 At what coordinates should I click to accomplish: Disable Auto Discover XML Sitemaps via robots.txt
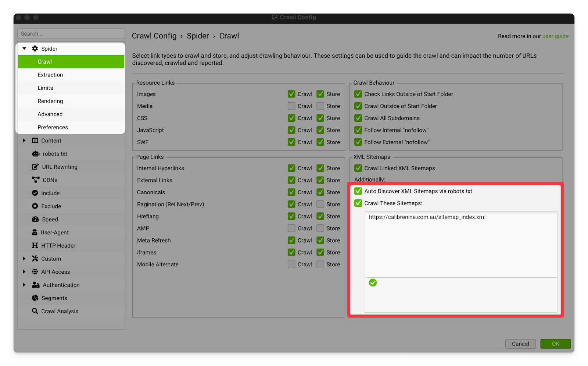click(x=358, y=191)
